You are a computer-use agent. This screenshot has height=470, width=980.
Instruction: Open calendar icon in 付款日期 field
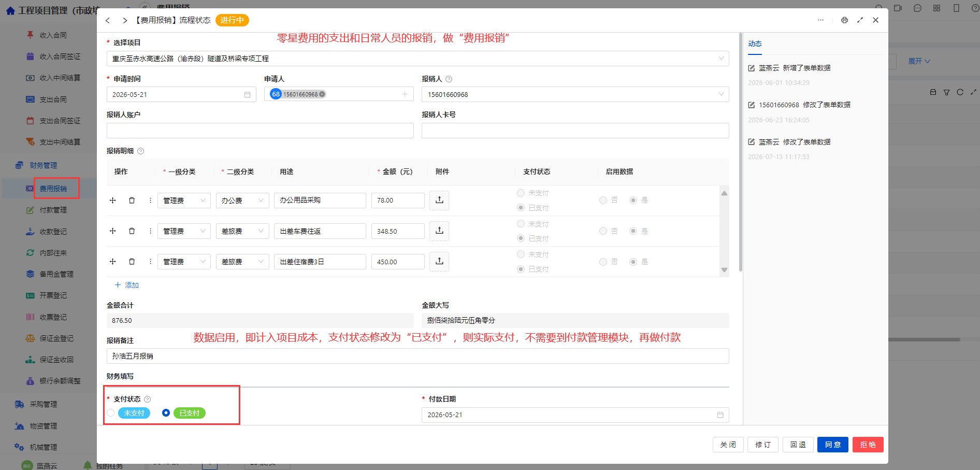[x=720, y=415]
